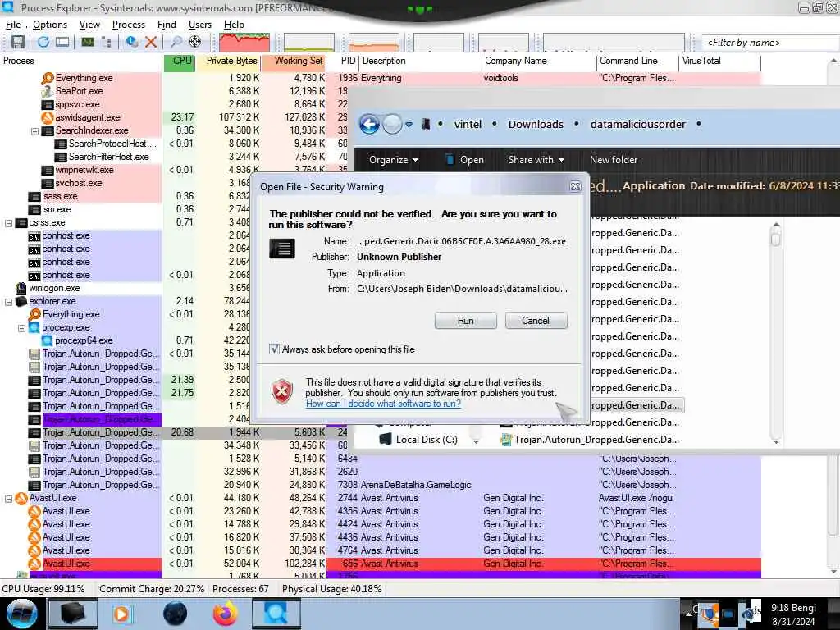Click the Back arrow in Explorer window
The height and width of the screenshot is (630, 840).
[x=369, y=125]
